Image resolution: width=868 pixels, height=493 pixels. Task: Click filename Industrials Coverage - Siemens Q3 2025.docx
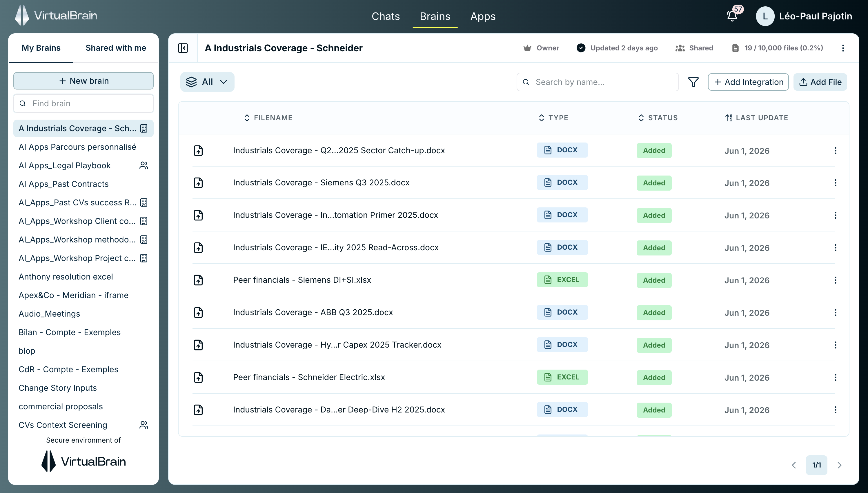point(321,183)
